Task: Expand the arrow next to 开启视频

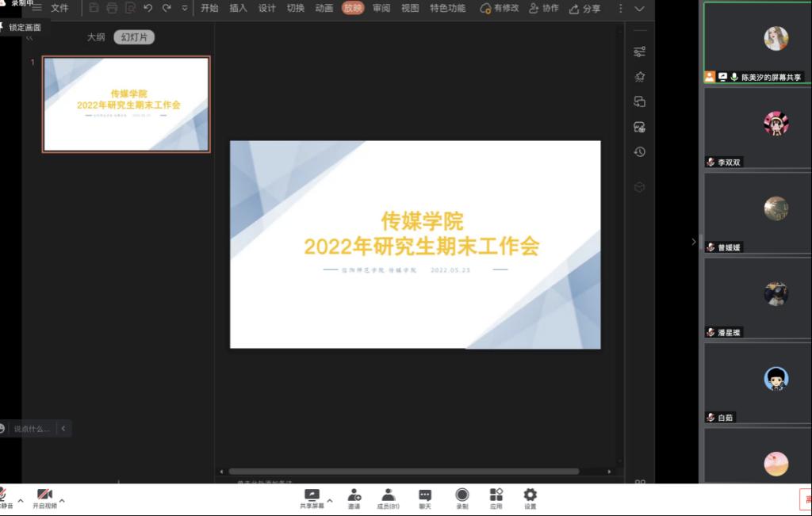Action: (x=62, y=500)
